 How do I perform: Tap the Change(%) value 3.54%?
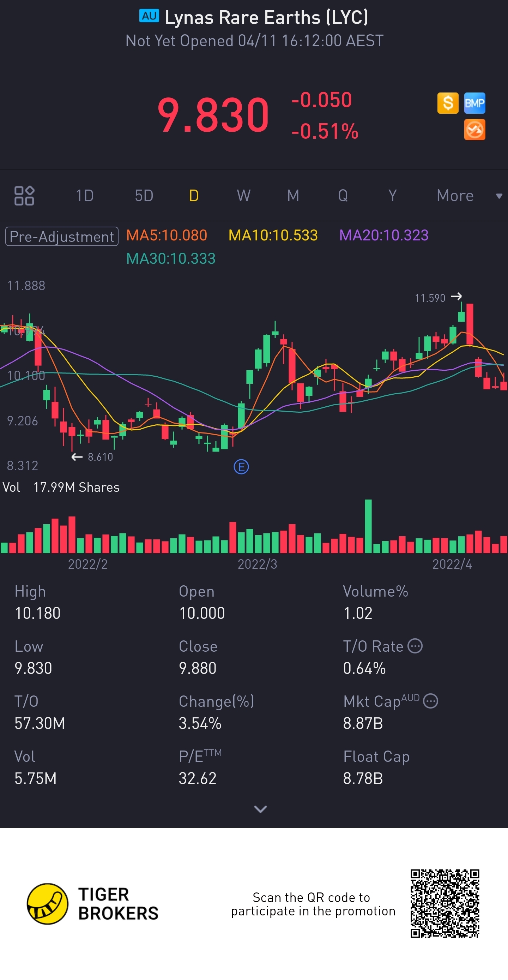(x=200, y=723)
